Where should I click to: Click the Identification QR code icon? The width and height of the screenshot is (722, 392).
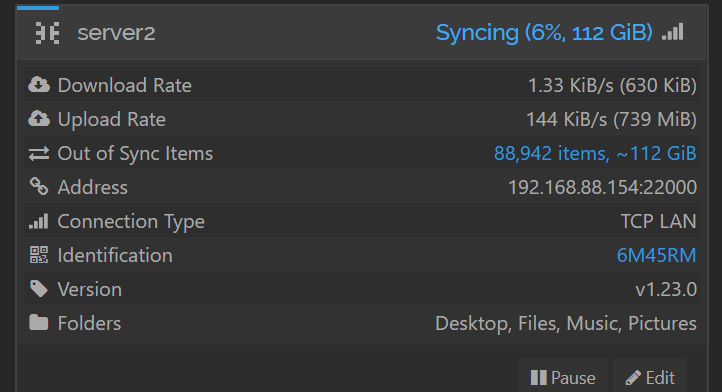coord(39,255)
